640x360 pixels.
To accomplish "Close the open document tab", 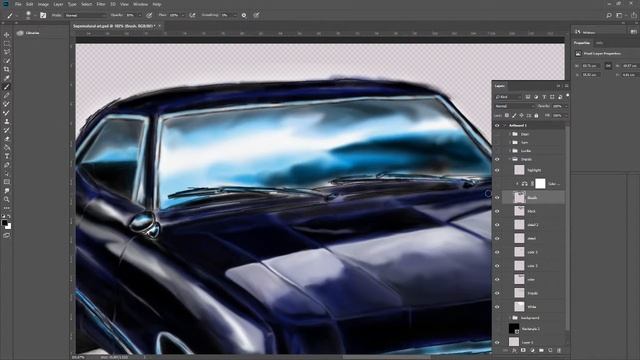I will 160,26.
